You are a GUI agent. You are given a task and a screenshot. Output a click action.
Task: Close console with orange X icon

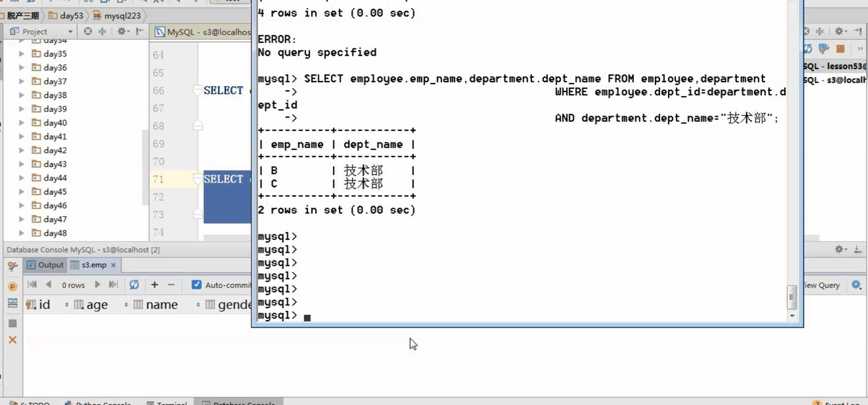pyautogui.click(x=13, y=340)
